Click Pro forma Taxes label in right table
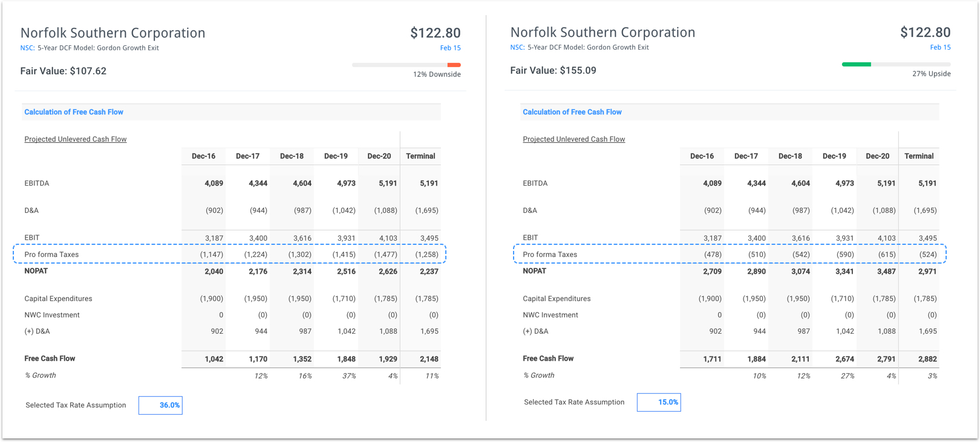980x442 pixels. (x=550, y=255)
